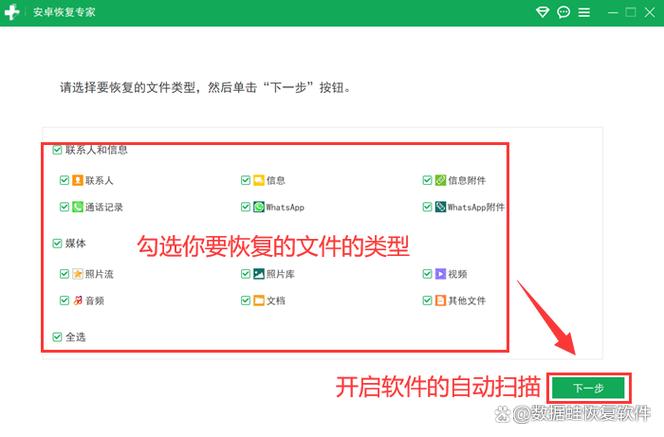Close the 安卓恢复专家 window
This screenshot has height=437, width=664.
click(x=650, y=12)
